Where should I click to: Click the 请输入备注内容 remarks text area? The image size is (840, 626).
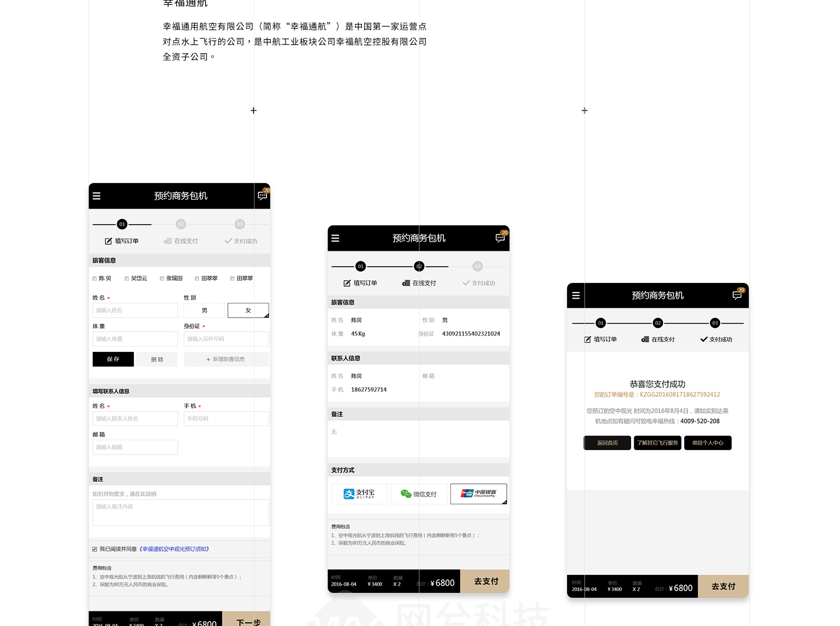(x=181, y=513)
